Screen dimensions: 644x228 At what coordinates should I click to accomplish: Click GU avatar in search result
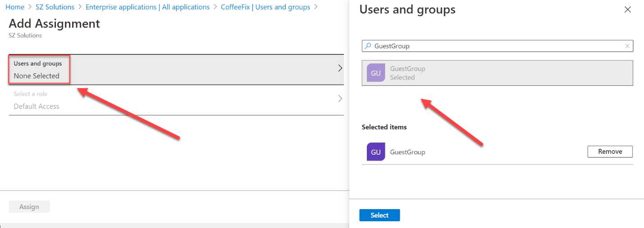click(x=376, y=73)
